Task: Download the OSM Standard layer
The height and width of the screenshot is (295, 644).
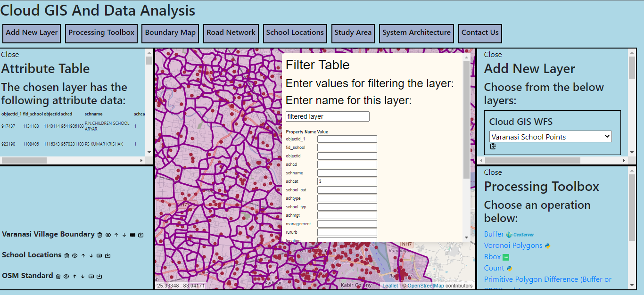Action: [99, 276]
